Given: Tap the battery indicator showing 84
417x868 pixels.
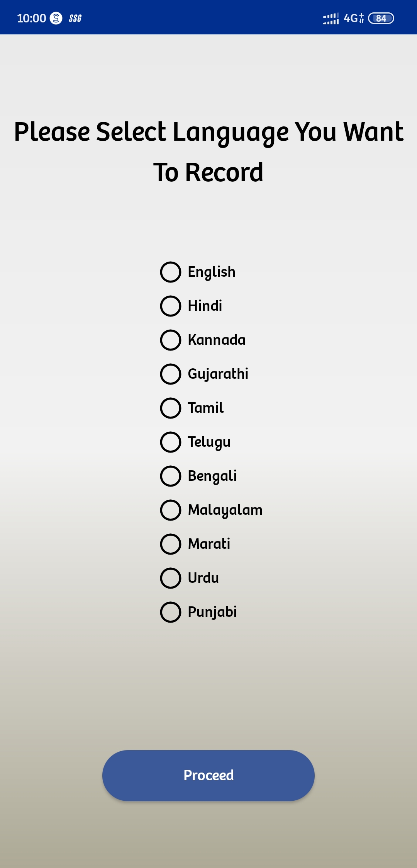Looking at the screenshot, I should click(x=381, y=18).
